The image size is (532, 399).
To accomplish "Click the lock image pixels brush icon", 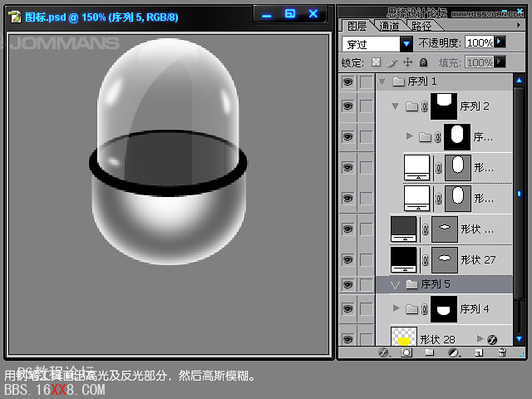I will tap(392, 62).
